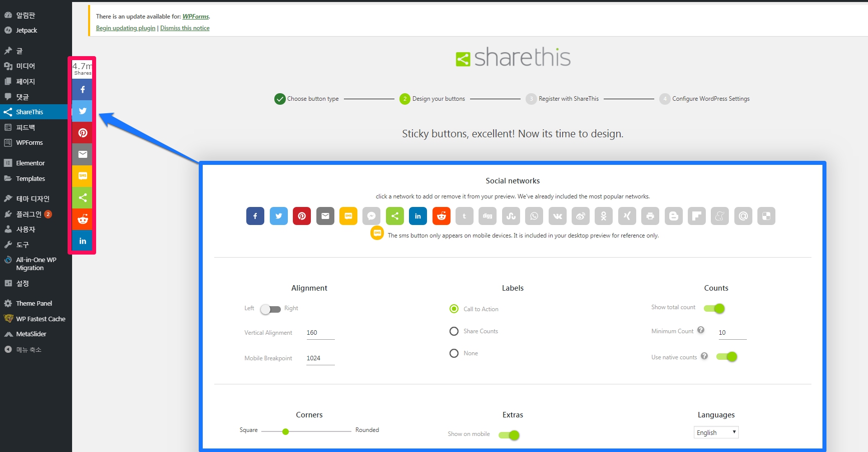This screenshot has width=868, height=452.
Task: Click the Digg network icon
Action: [488, 216]
